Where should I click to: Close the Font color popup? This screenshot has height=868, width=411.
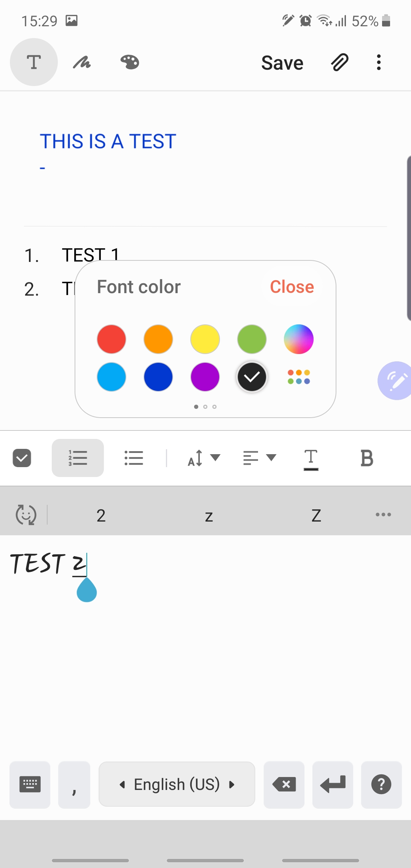[292, 287]
